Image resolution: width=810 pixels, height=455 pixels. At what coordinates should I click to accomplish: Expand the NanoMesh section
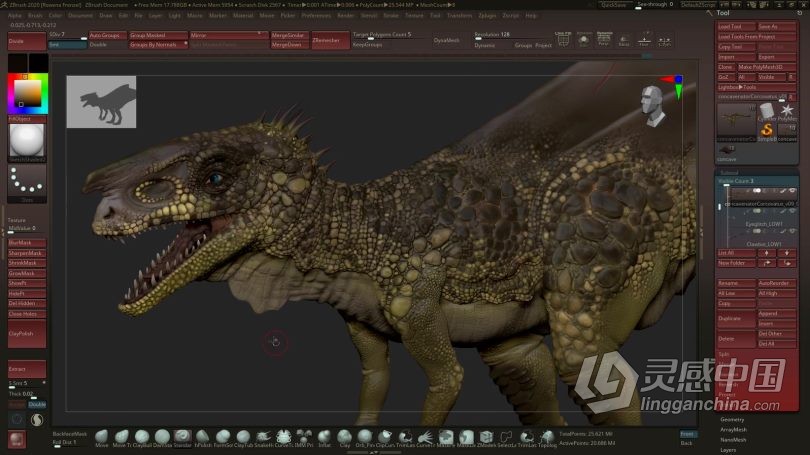733,440
